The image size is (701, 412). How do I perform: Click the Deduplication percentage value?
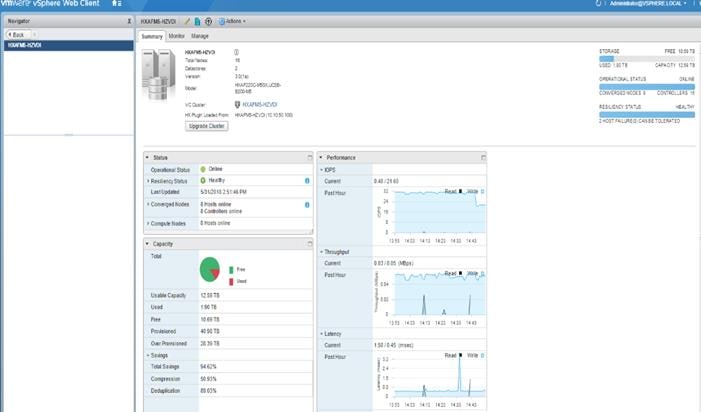click(208, 391)
